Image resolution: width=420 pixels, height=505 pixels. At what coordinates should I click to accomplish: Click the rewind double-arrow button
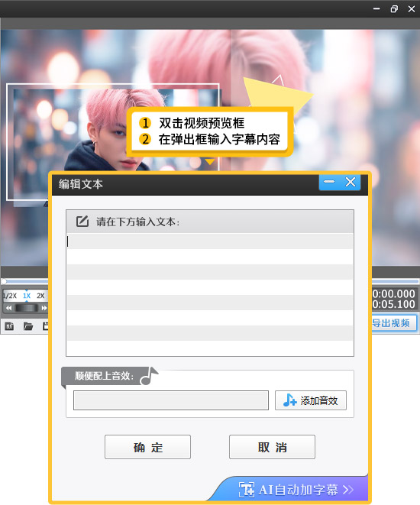click(8, 308)
